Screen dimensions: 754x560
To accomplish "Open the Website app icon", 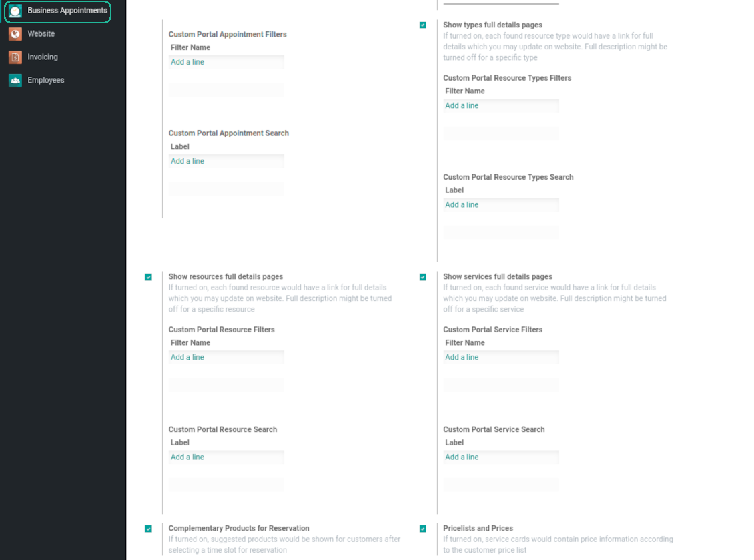I will [x=15, y=34].
